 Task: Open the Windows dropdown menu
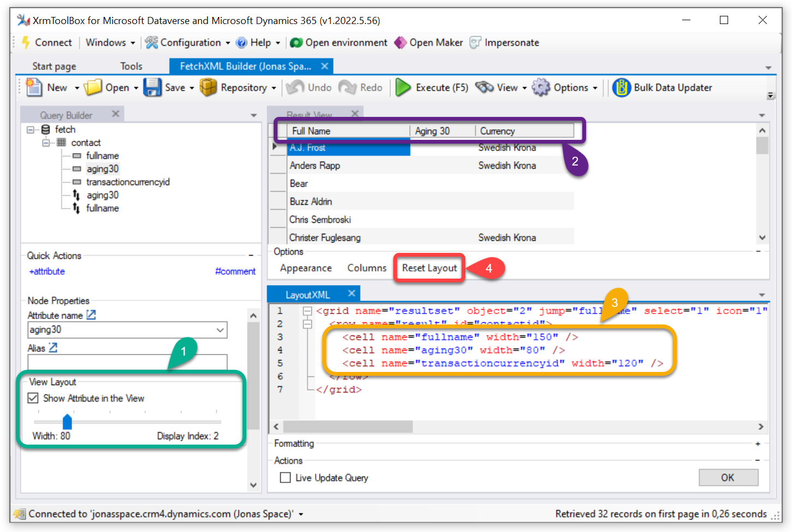(x=110, y=43)
